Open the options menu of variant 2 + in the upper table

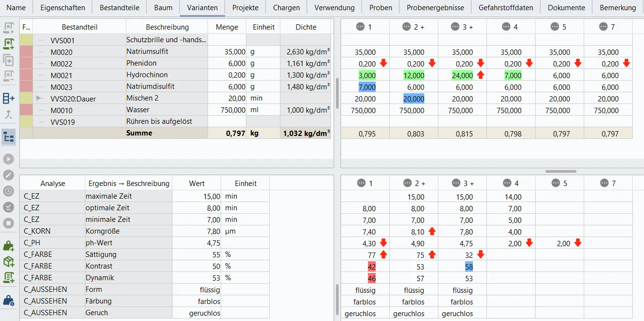pos(407,27)
